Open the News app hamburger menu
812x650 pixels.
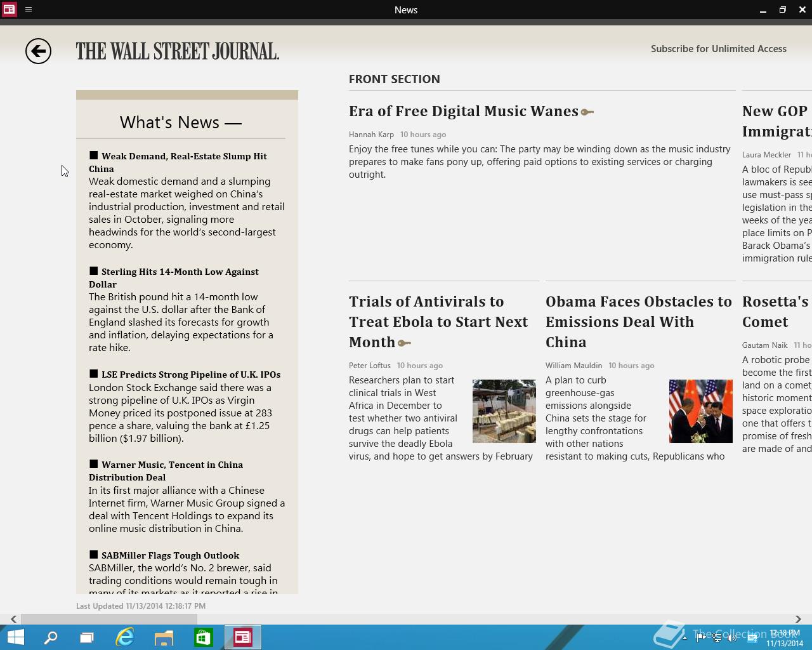pyautogui.click(x=29, y=10)
